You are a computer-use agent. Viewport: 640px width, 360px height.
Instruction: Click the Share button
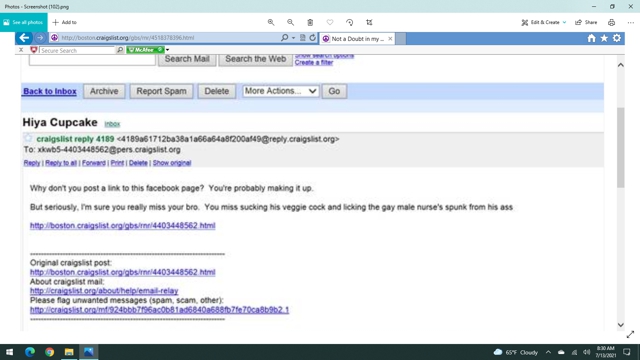[x=586, y=22]
